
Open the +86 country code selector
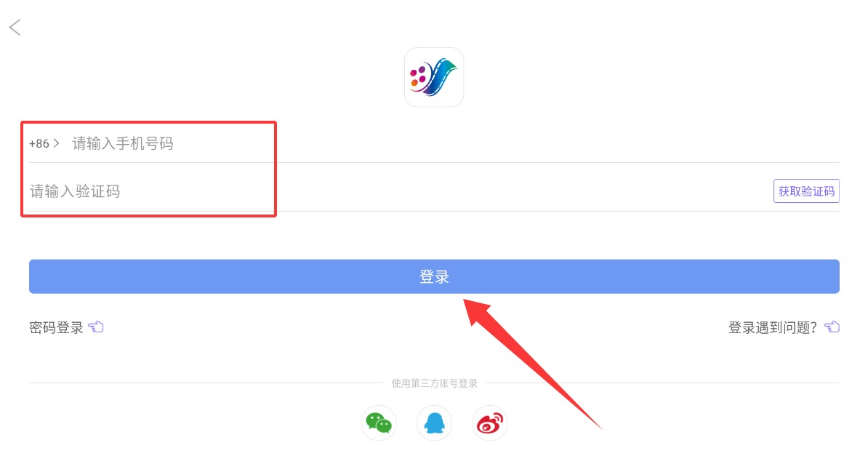[x=44, y=143]
